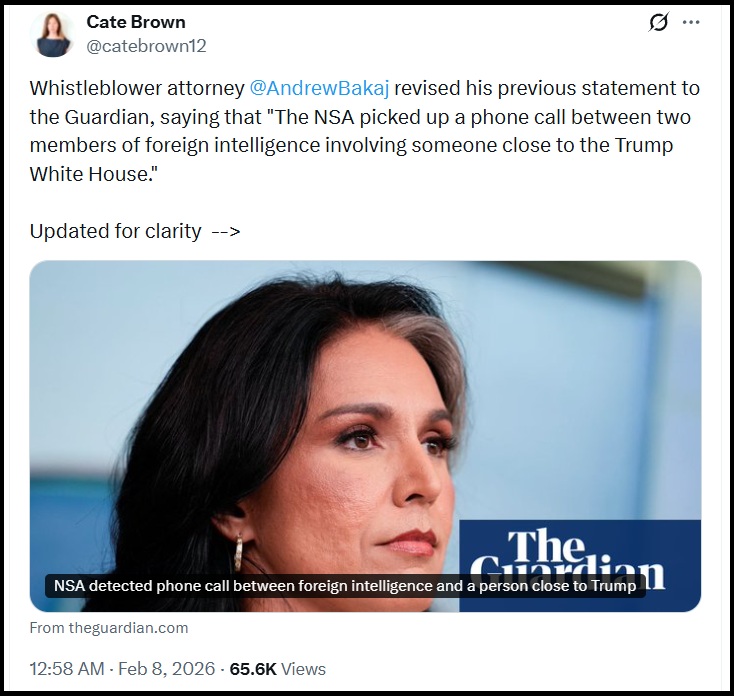Open the @AndrewBakaj mention
The image size is (734, 696).
click(x=319, y=88)
